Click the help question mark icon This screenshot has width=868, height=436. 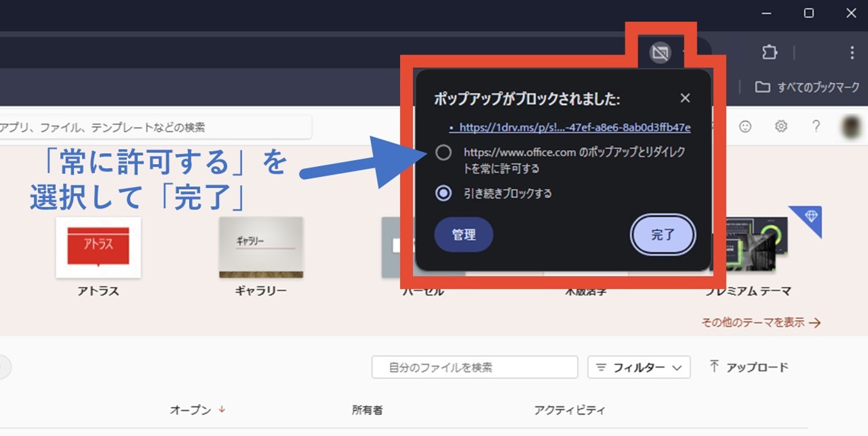[816, 126]
